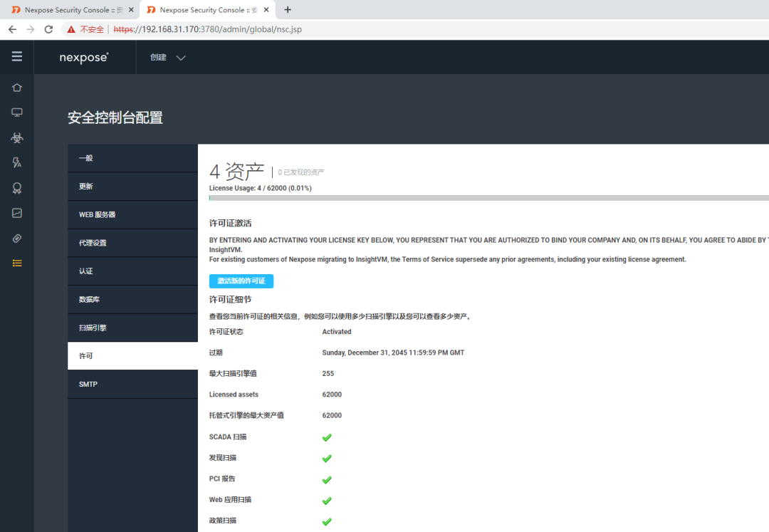Click the 许可证细节 heading

click(231, 299)
